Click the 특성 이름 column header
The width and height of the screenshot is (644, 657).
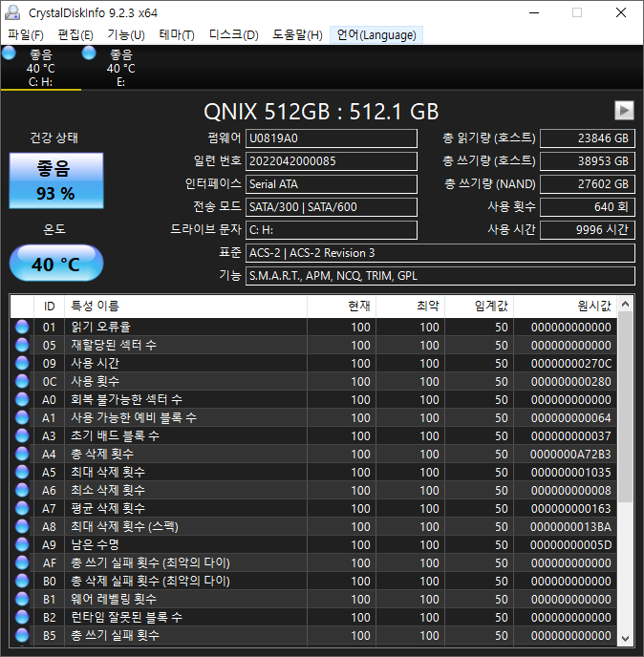click(x=185, y=307)
